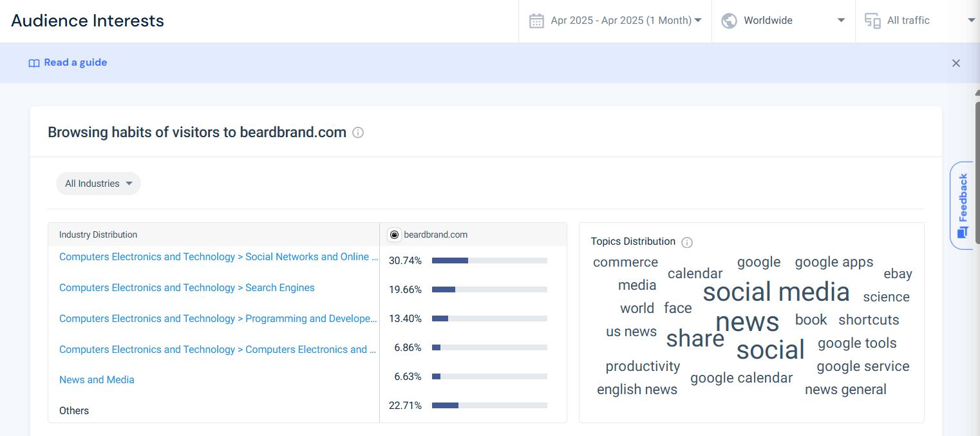Click the 'news' topic word
Screen dimensions: 980x436
747,321
